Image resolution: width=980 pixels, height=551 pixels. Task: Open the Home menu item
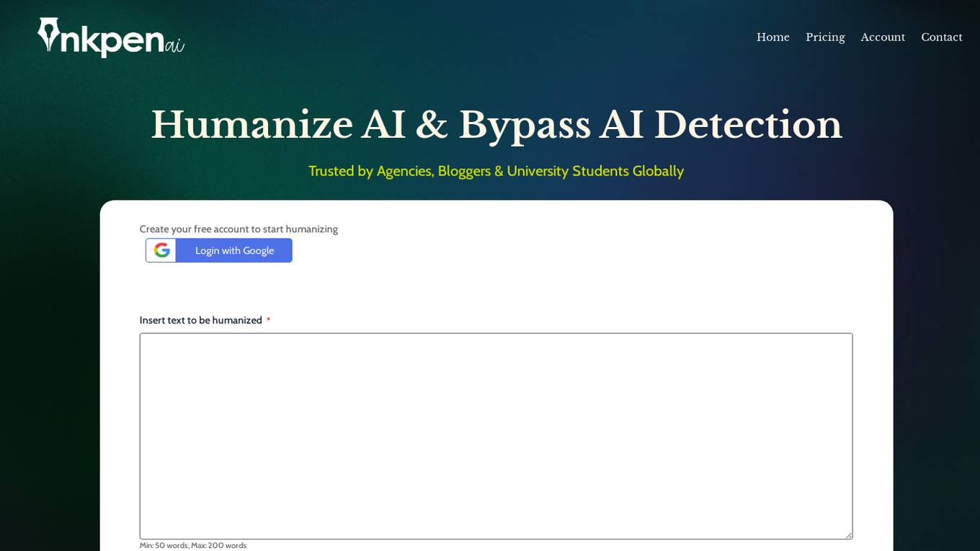[773, 37]
